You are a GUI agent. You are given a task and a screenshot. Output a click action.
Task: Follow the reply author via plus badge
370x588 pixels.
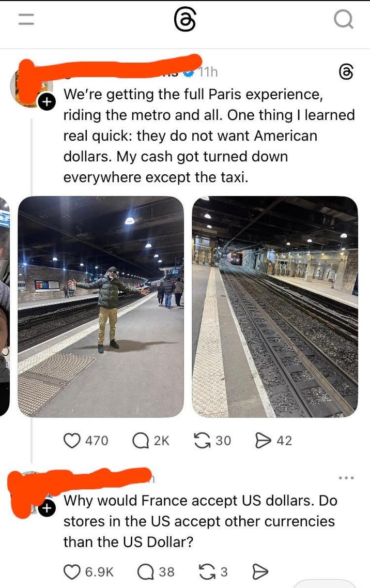[x=47, y=508]
